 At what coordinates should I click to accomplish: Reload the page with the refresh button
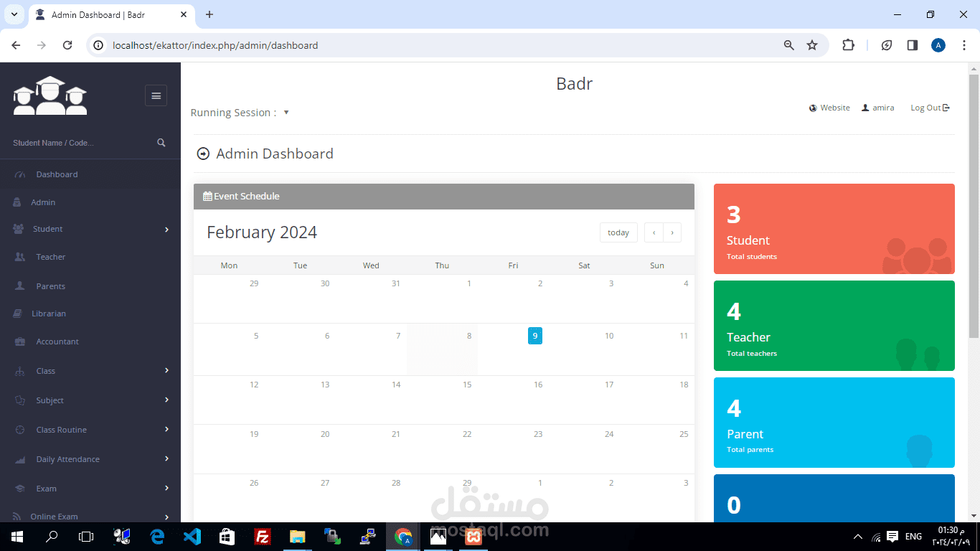[67, 45]
